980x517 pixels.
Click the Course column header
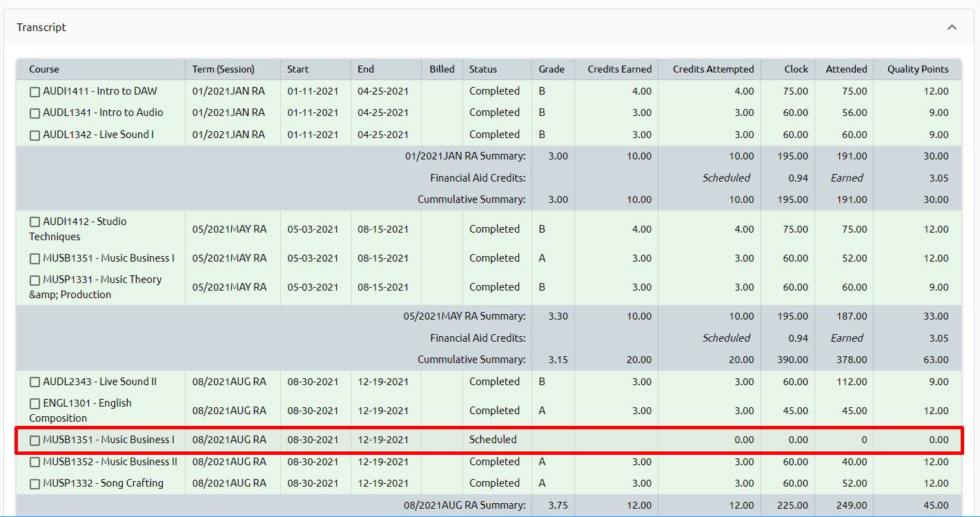point(44,69)
